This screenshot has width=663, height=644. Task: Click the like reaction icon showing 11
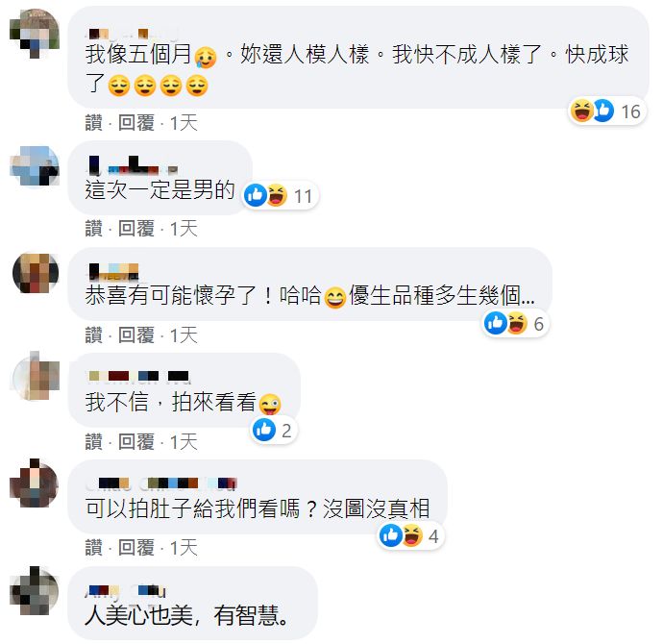(256, 195)
